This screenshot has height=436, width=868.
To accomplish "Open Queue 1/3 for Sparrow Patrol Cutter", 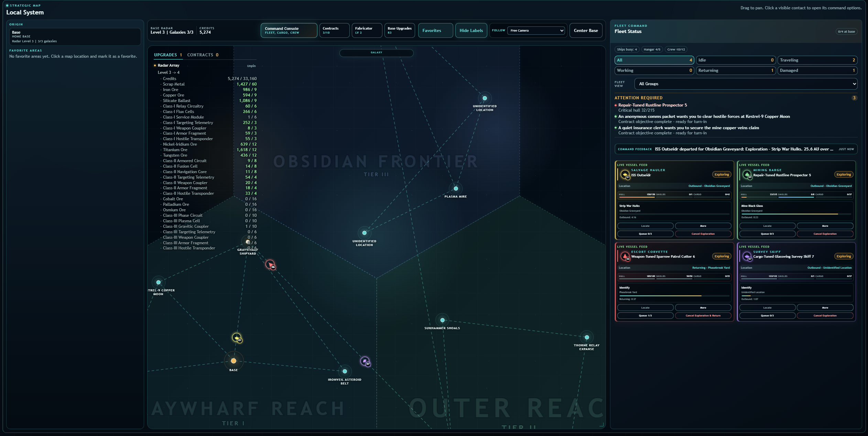I will pyautogui.click(x=645, y=316).
